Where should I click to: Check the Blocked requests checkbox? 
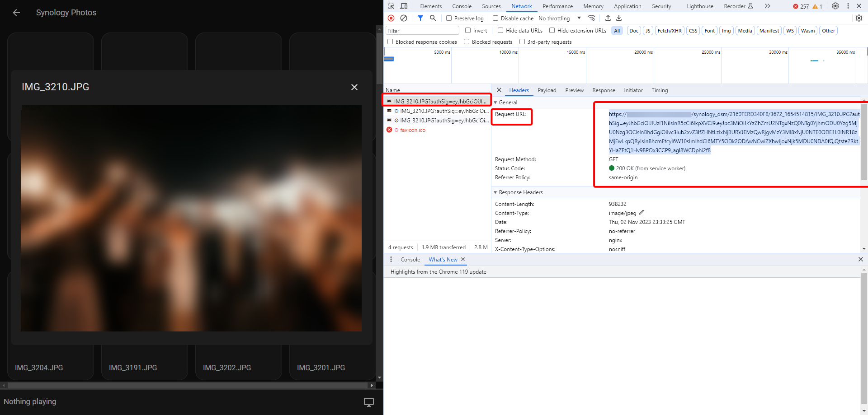click(467, 42)
